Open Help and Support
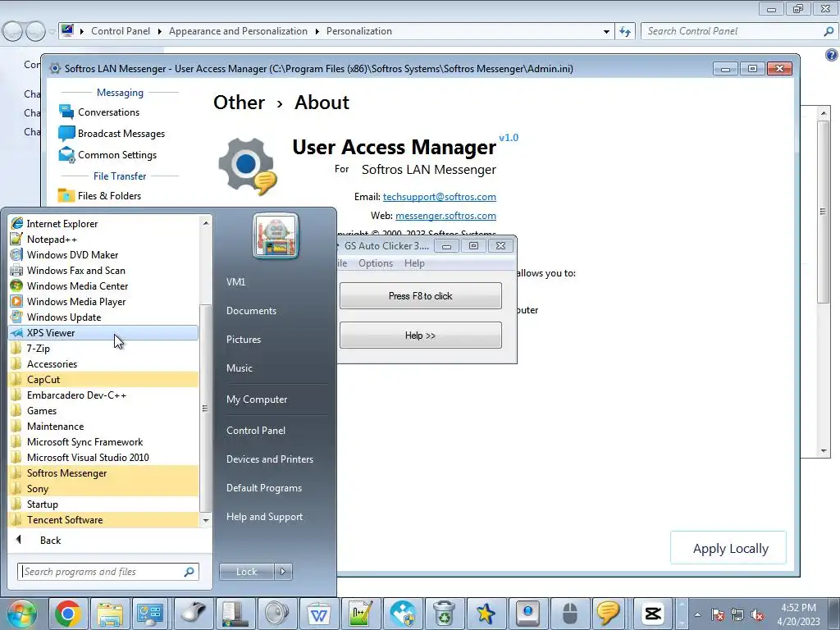 (264, 517)
